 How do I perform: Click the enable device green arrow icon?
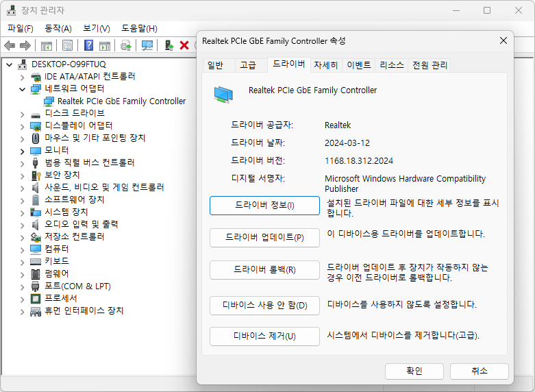[169, 45]
